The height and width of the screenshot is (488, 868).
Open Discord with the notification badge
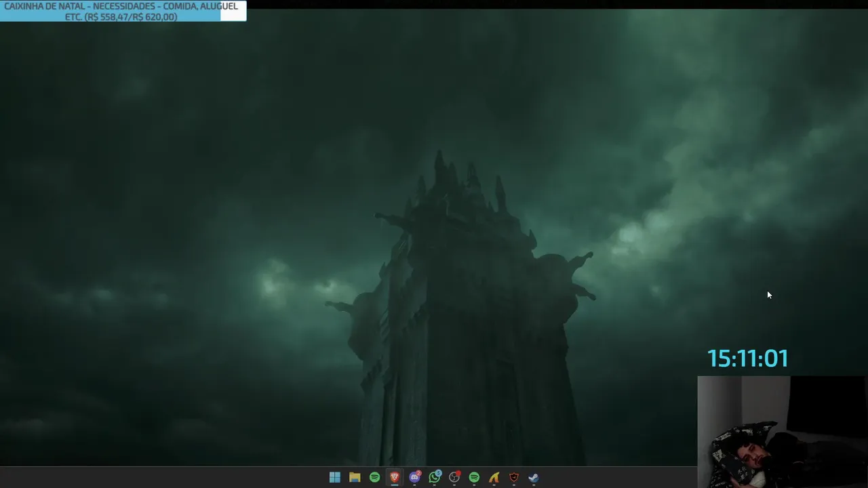pos(414,477)
